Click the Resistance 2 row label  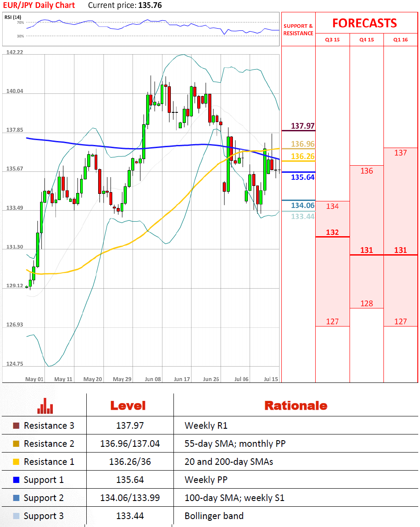(x=49, y=444)
